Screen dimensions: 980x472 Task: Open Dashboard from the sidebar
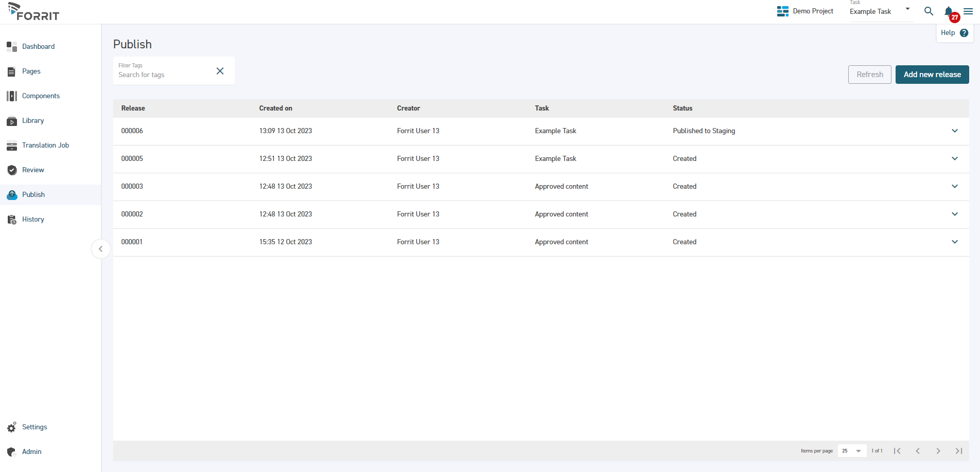[38, 47]
